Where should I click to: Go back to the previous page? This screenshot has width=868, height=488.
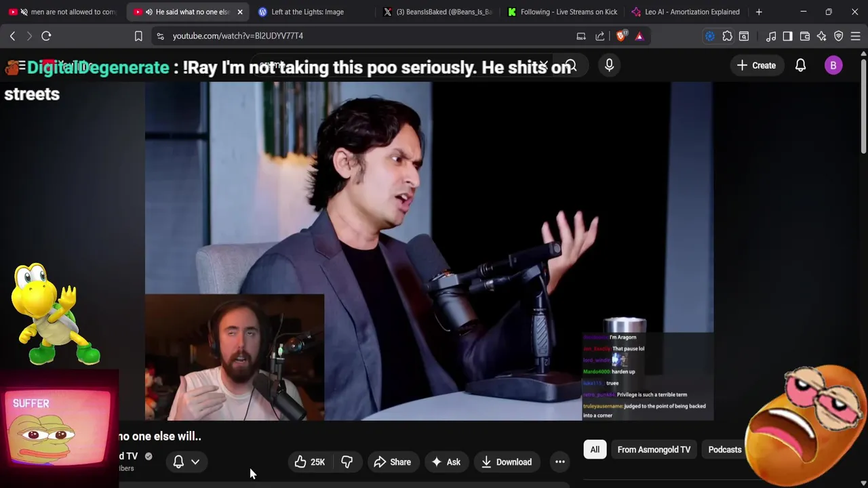[12, 36]
